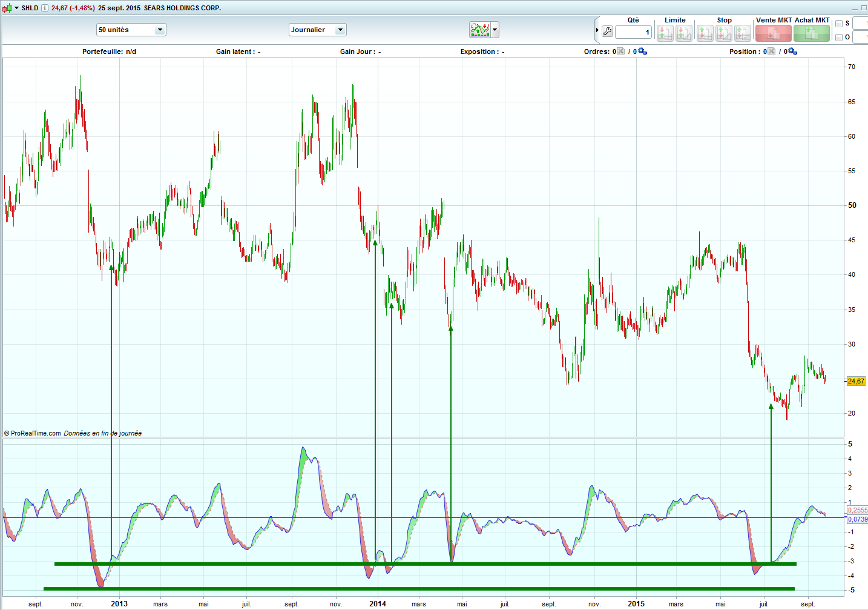Open the Journalier timeframe dropdown
Screen dimensions: 868x610
341,30
